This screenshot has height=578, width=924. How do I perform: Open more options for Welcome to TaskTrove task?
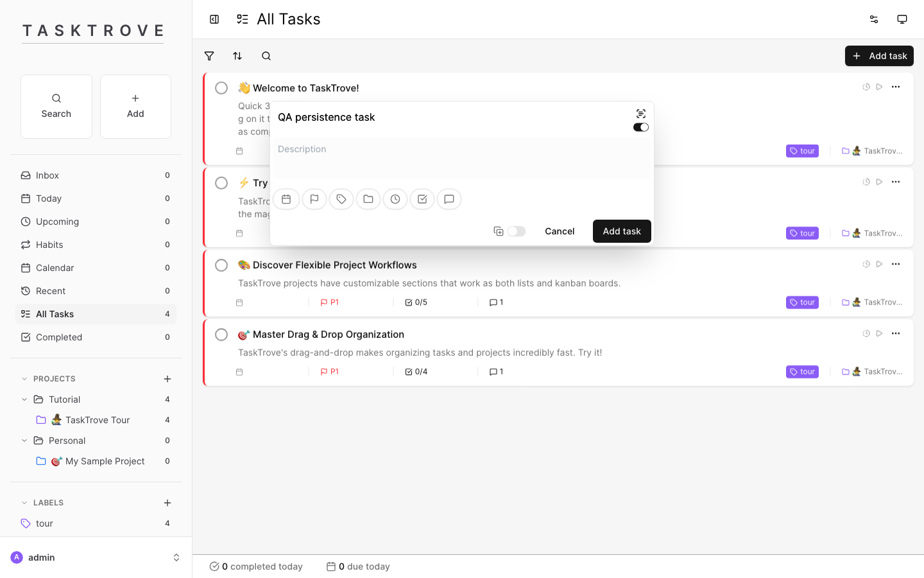pyautogui.click(x=896, y=87)
